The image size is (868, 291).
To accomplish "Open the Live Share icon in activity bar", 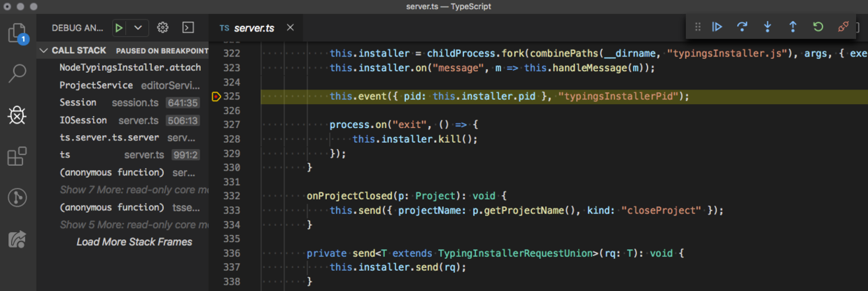I will click(17, 239).
